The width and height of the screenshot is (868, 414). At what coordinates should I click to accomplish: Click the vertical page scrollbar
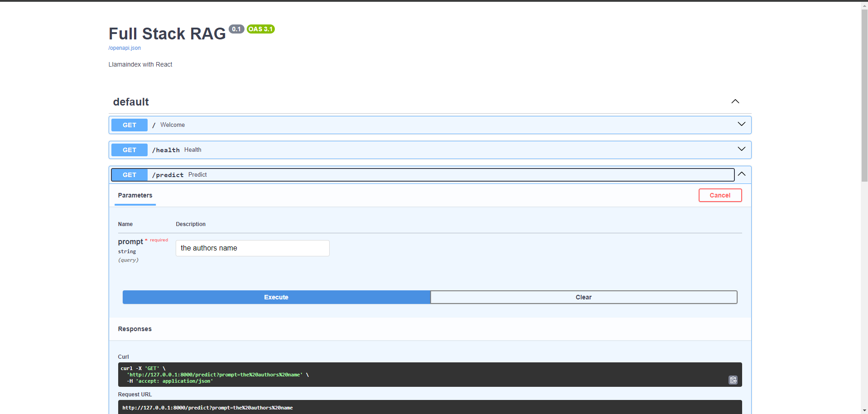tap(864, 95)
